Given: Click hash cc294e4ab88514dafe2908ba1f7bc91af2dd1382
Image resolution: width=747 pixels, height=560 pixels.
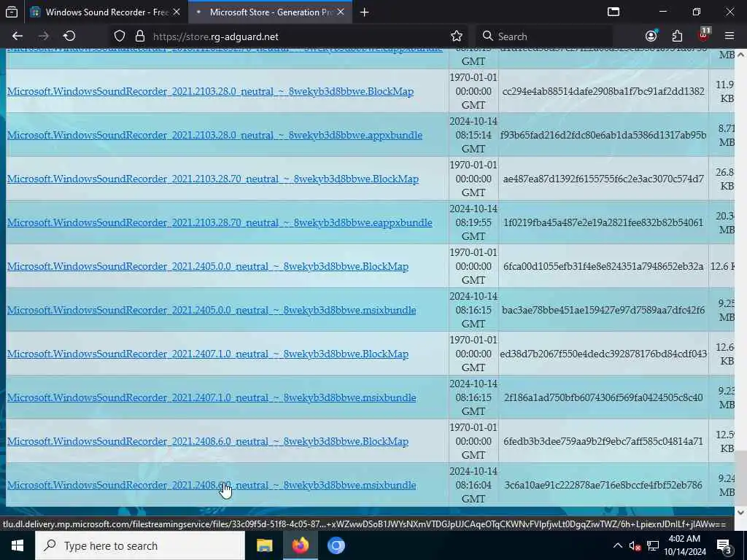Looking at the screenshot, I should (x=603, y=91).
